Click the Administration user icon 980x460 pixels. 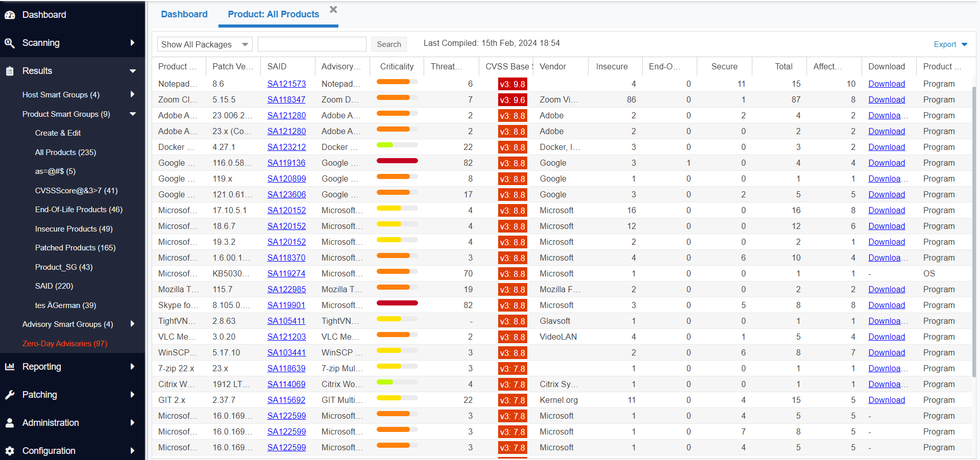tap(10, 423)
